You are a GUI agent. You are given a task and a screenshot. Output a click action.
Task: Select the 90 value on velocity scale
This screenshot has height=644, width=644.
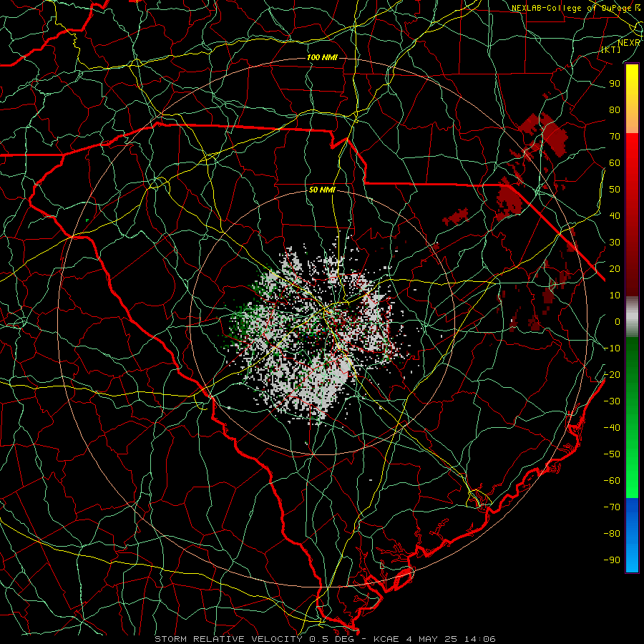click(x=615, y=84)
